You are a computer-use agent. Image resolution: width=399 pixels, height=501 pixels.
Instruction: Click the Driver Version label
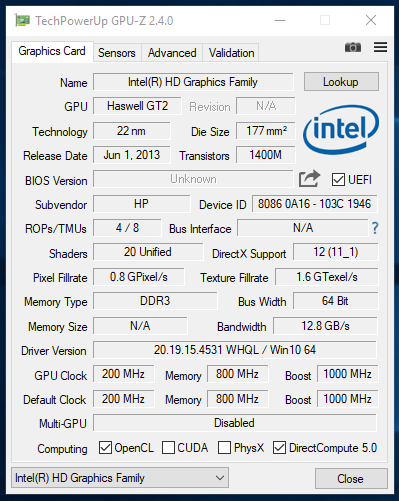(x=54, y=351)
